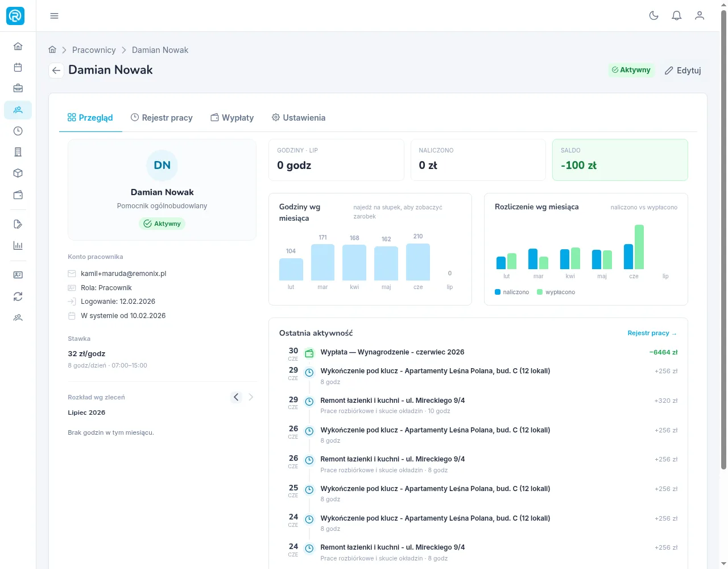Click the back arrow next to Damian Nowak
The width and height of the screenshot is (728, 569).
[56, 71]
